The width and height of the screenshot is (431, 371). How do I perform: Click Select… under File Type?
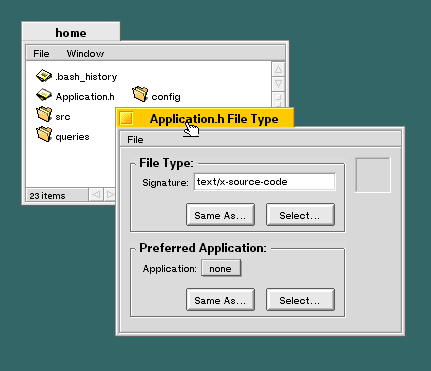point(300,215)
